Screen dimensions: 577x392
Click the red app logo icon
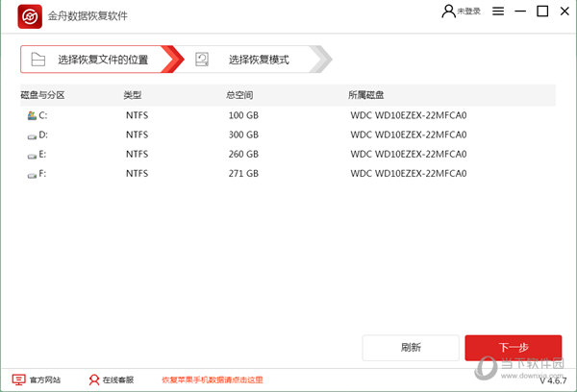click(x=30, y=16)
